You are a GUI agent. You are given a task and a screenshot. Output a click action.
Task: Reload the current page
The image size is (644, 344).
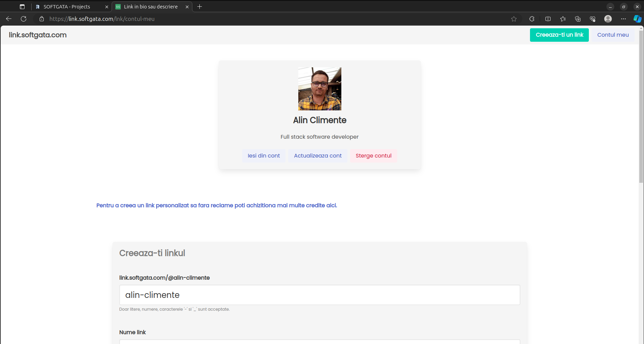point(24,19)
